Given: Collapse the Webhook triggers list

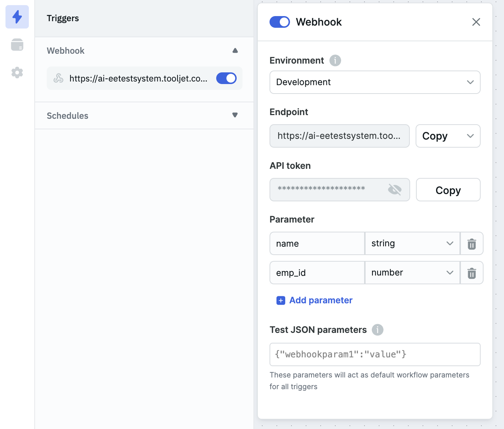Looking at the screenshot, I should (235, 50).
